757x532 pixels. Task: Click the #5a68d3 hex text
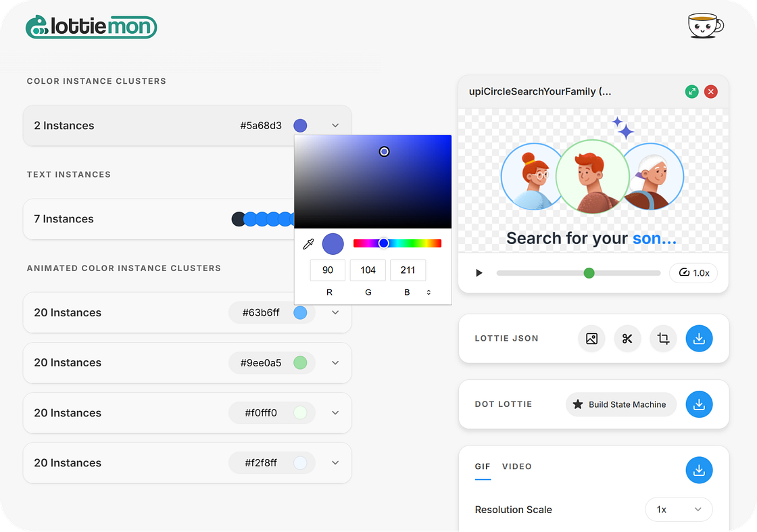click(x=261, y=126)
